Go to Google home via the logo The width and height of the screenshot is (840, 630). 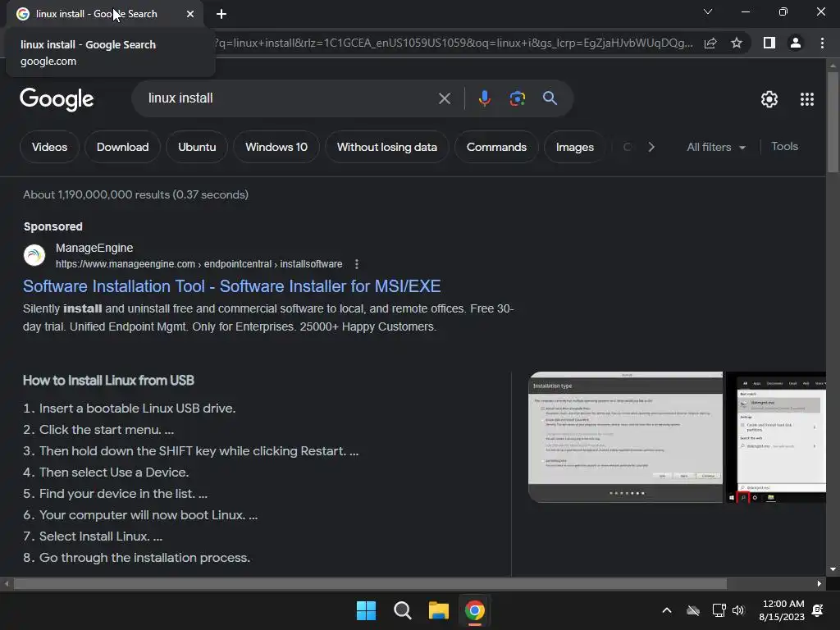click(x=57, y=99)
